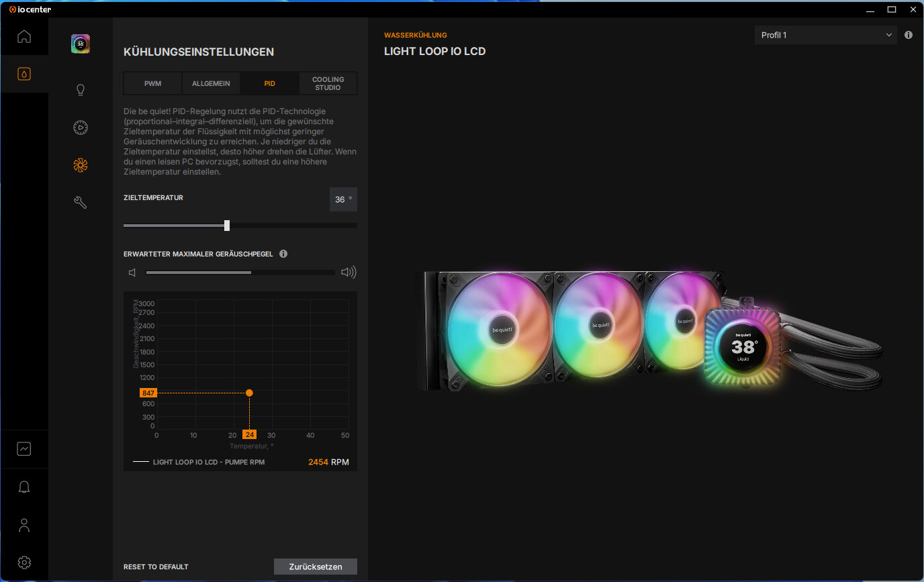The image size is (924, 582).
Task: Open the monitoring graph icon
Action: click(x=24, y=449)
